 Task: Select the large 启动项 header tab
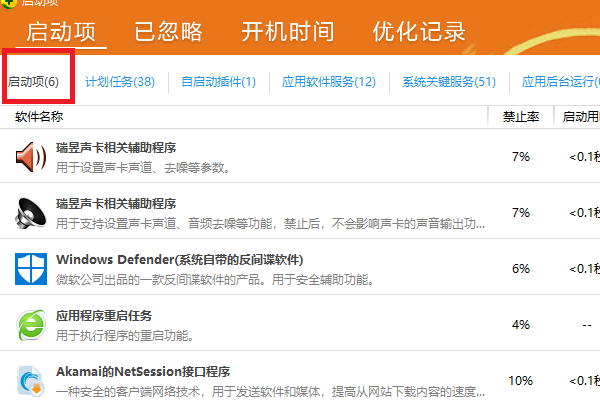pyautogui.click(x=61, y=31)
